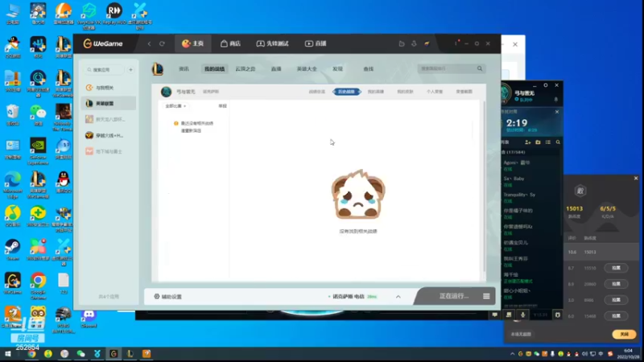Image resolution: width=644 pixels, height=362 pixels.
Task: Open the 英雄大全 tab
Action: (307, 69)
